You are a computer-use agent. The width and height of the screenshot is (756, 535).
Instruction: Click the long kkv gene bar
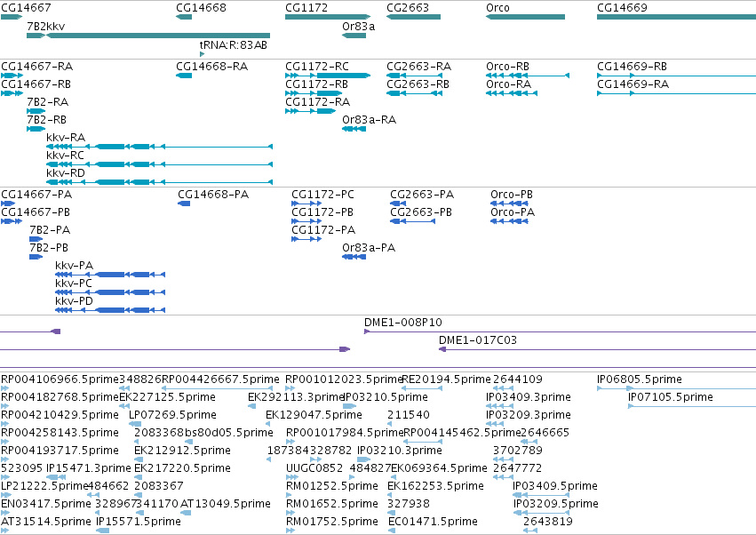tap(158, 36)
